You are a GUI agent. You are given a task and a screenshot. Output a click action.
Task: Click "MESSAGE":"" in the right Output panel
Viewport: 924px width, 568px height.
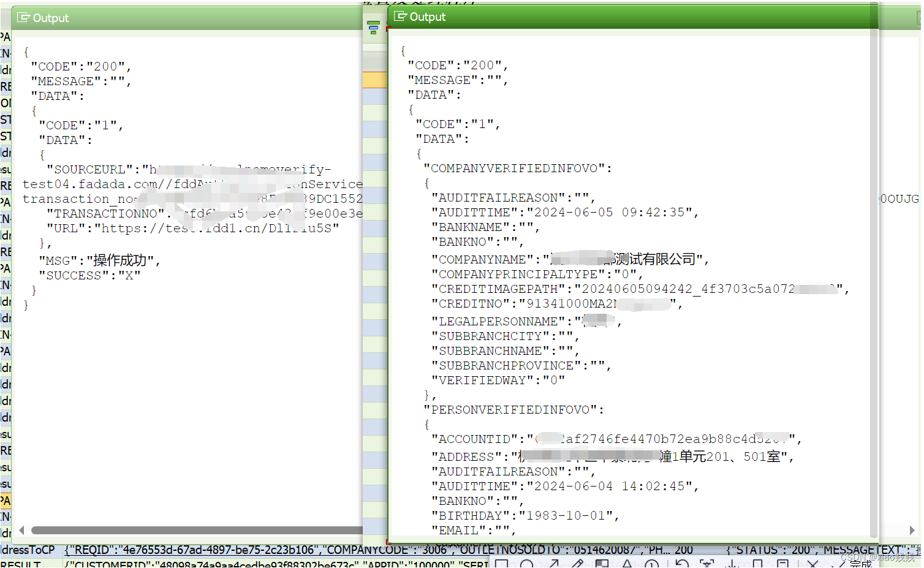[458, 80]
